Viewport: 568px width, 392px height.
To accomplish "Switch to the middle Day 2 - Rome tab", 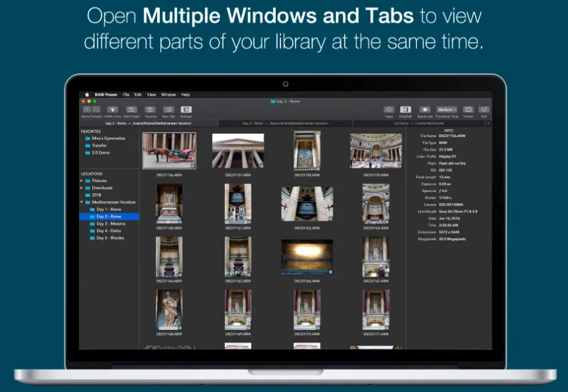I will pos(286,123).
